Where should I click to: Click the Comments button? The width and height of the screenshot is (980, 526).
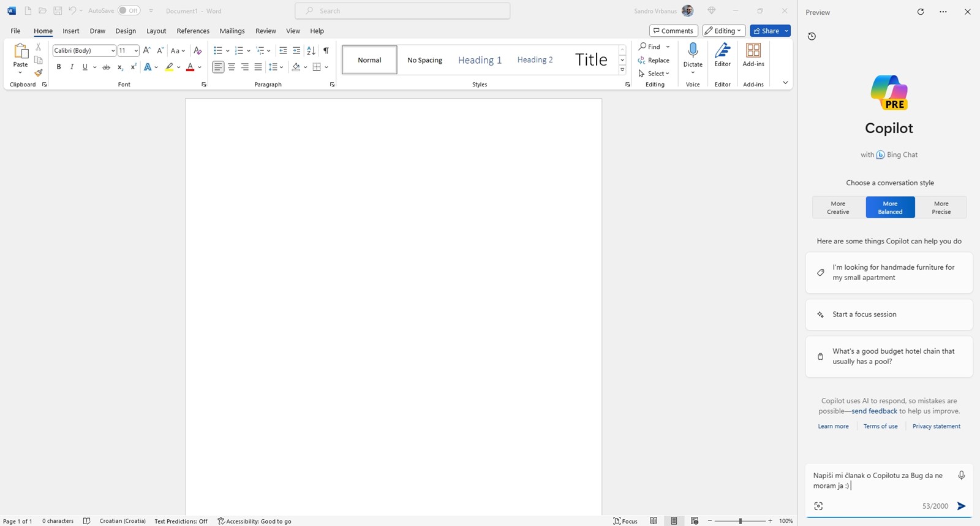[673, 31]
